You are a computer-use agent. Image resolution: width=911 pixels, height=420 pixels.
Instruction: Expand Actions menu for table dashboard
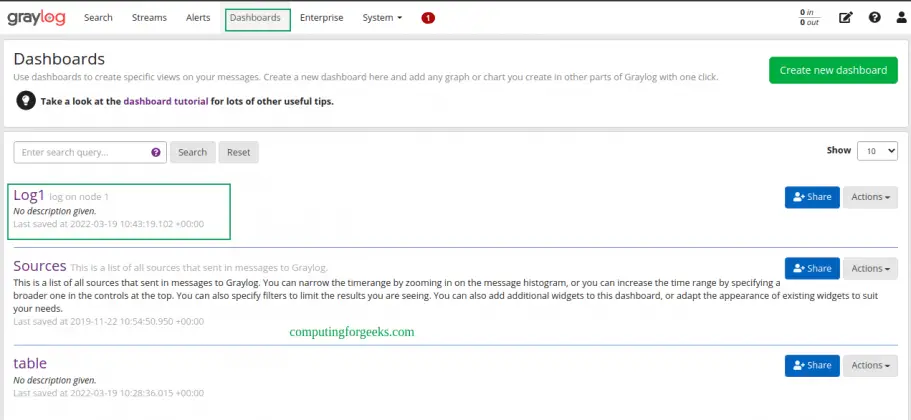[x=869, y=366]
